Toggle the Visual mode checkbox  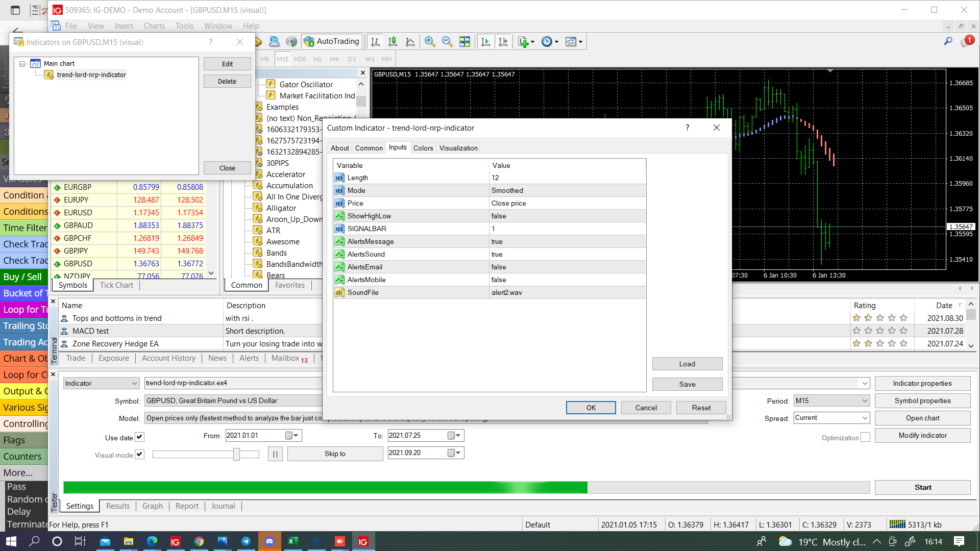(x=139, y=455)
